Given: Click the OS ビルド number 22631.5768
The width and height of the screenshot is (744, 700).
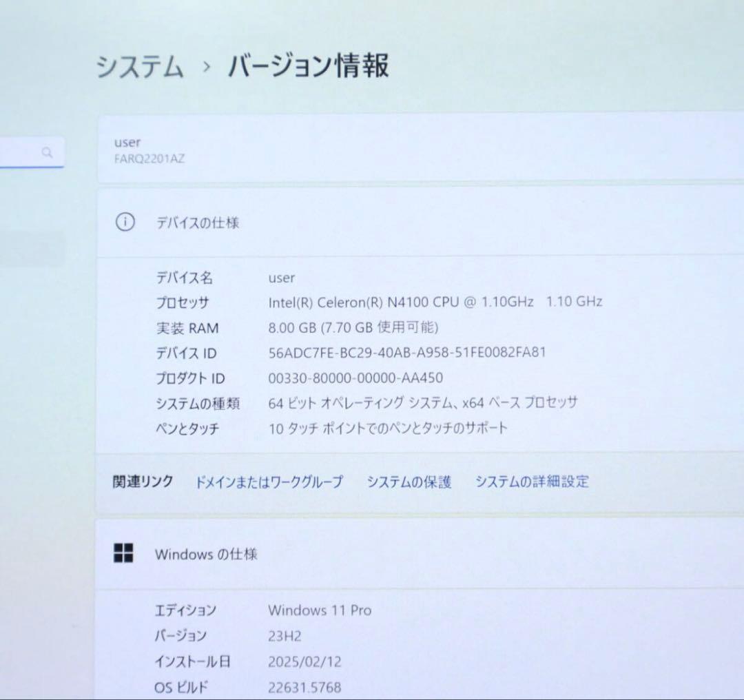Looking at the screenshot, I should pyautogui.click(x=304, y=686).
